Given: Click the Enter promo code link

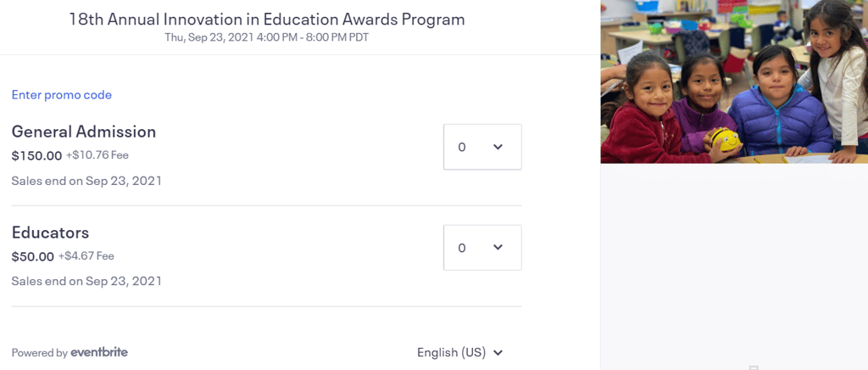Looking at the screenshot, I should (x=62, y=95).
